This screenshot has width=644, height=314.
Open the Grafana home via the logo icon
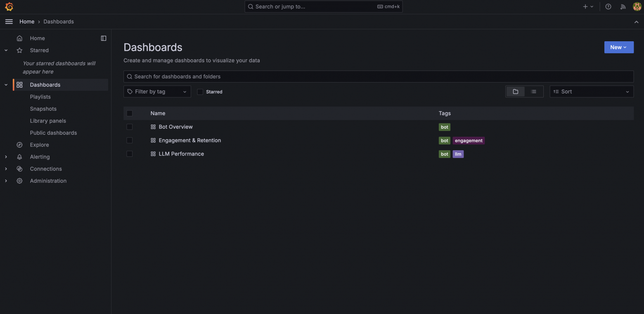[x=9, y=7]
